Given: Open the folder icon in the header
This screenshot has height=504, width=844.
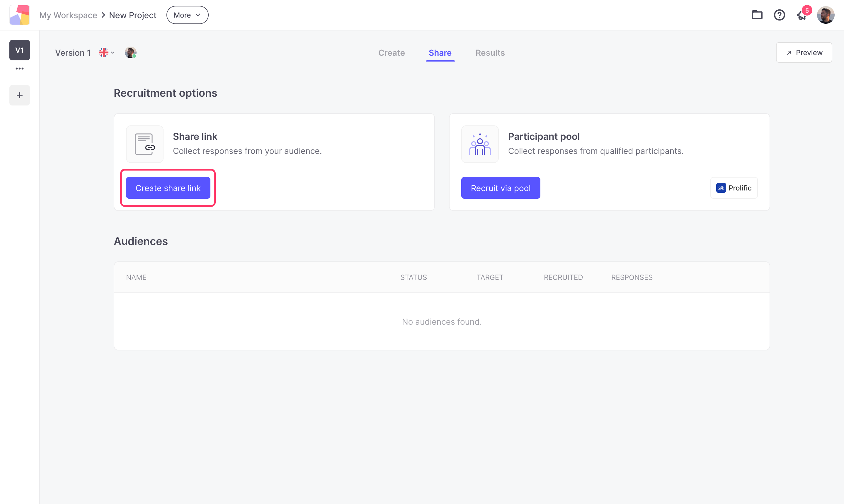Looking at the screenshot, I should pos(757,15).
